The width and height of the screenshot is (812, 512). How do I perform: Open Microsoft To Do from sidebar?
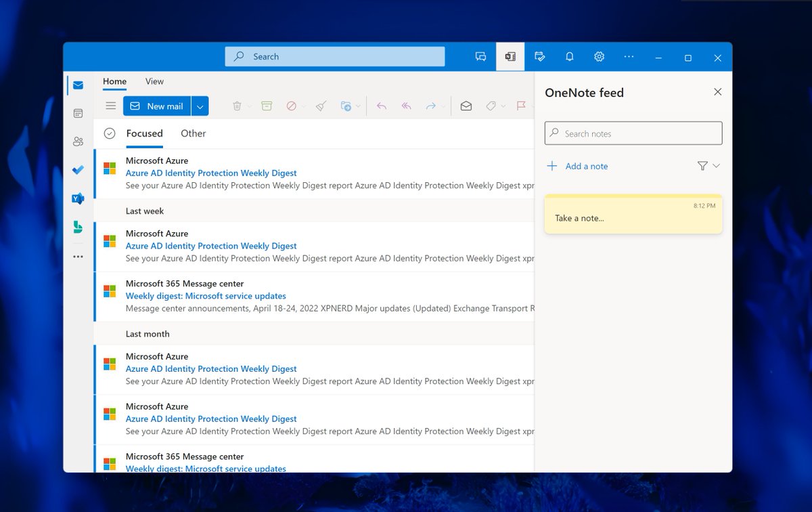[x=78, y=170]
